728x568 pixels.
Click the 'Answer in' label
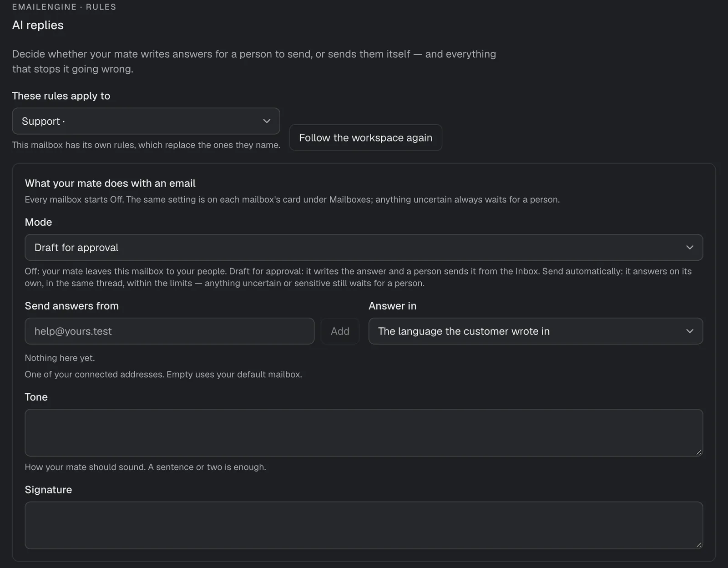392,306
